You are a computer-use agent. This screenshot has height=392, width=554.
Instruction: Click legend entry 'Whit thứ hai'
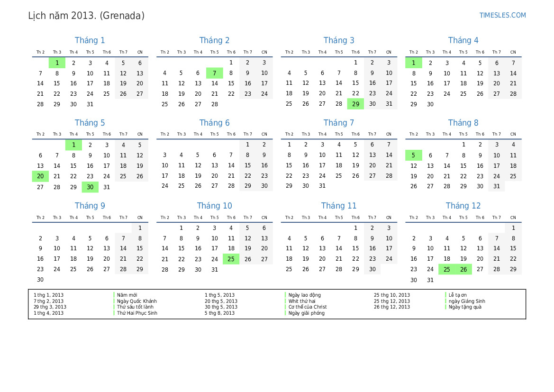click(302, 301)
